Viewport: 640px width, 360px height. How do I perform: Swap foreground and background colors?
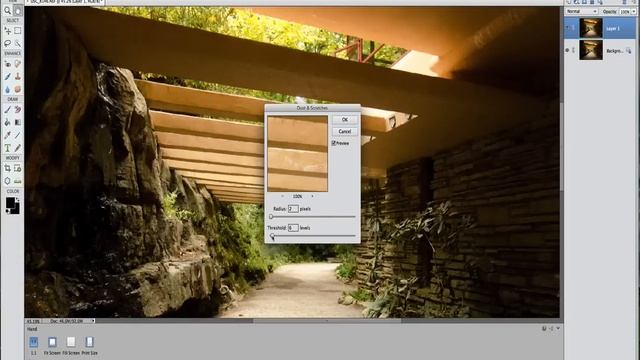18,200
